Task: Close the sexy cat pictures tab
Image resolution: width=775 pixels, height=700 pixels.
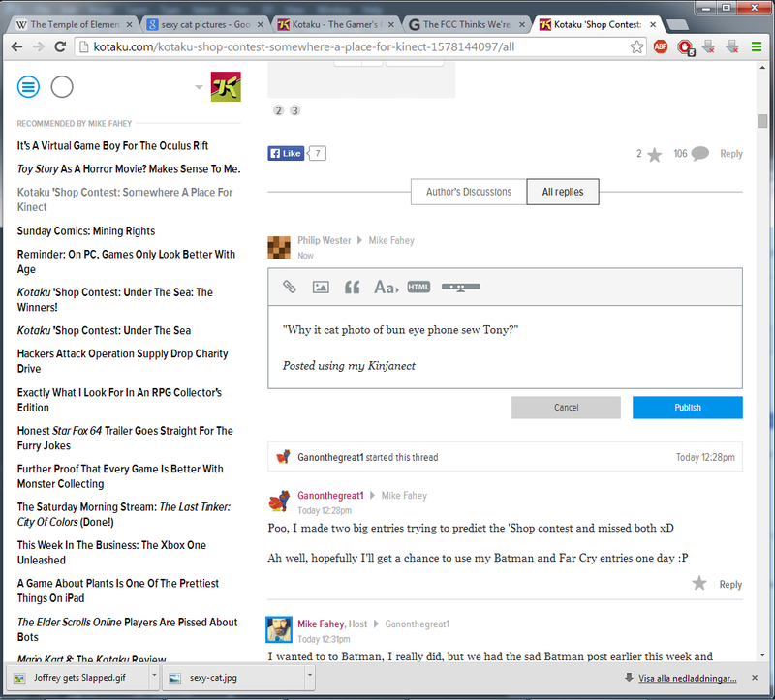Action: click(260, 25)
